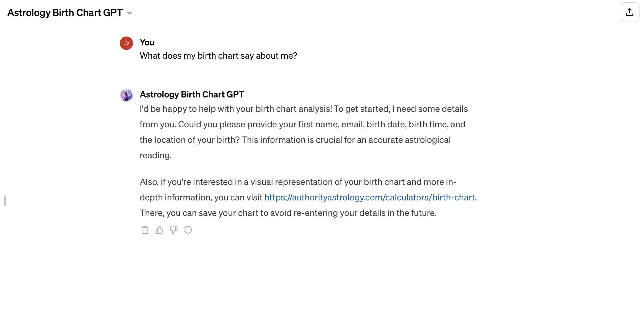Click the sentence starting 'Also, if you're interested'
This screenshot has height=325, width=644.
coord(308,190)
